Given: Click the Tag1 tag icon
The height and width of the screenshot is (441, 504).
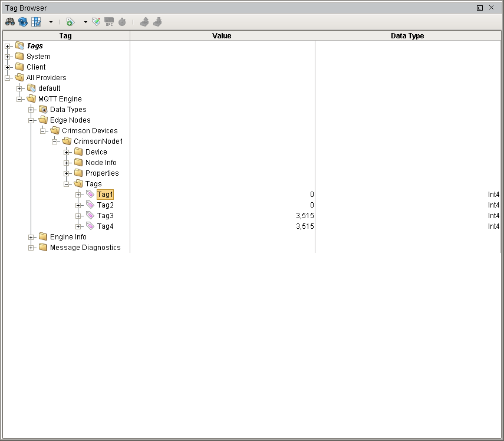Looking at the screenshot, I should (90, 194).
